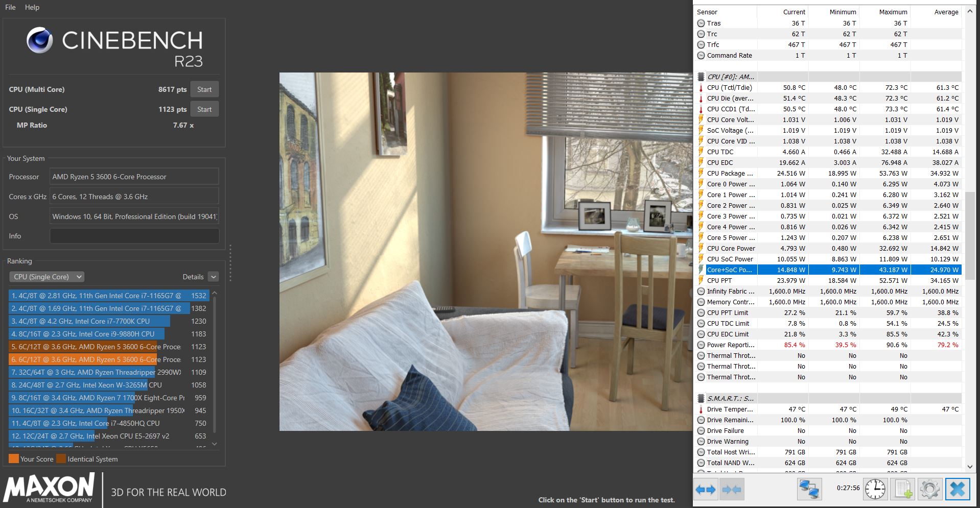
Task: Click the HWiNFO vertical scrollbar thumb
Action: coord(970,236)
